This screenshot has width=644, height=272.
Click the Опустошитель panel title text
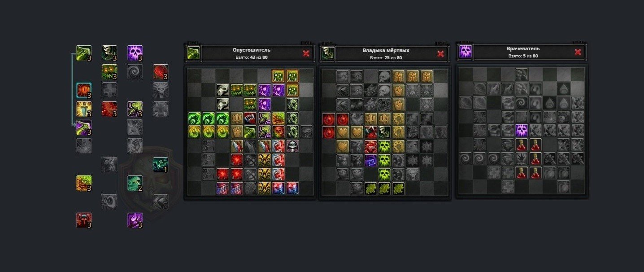coord(252,50)
